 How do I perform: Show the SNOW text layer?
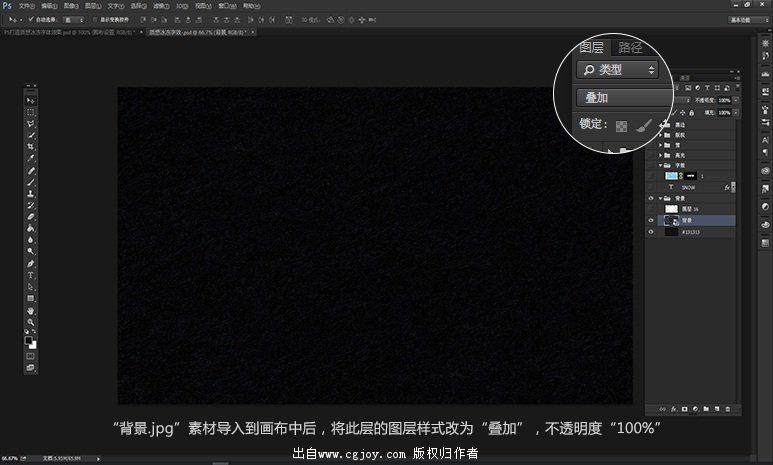tap(651, 187)
